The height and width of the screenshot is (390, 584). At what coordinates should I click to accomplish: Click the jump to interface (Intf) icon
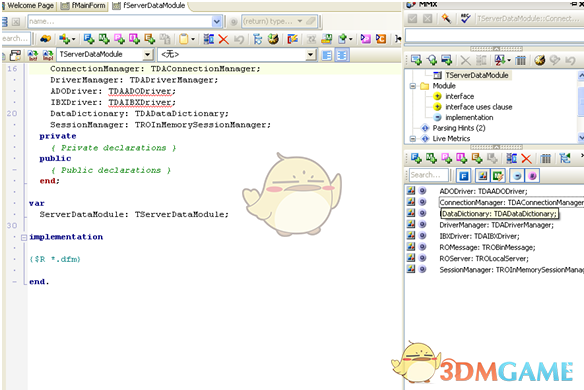(33, 55)
